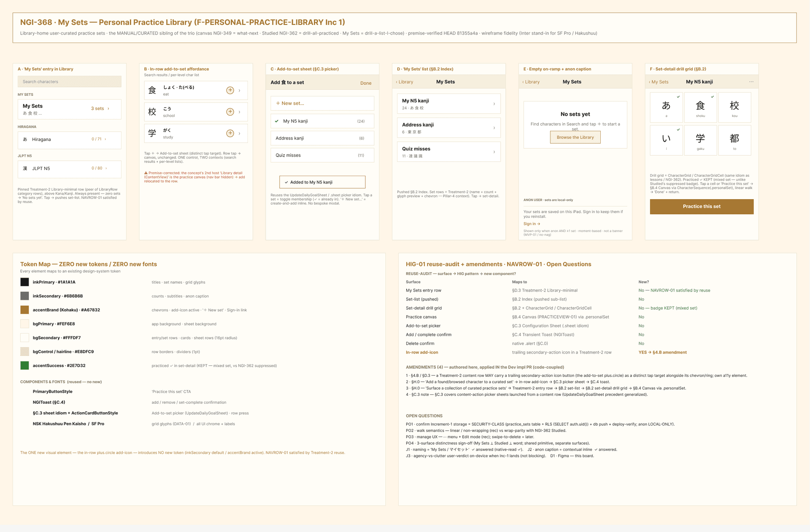Image resolution: width=810 pixels, height=532 pixels.
Task: Click the practiced checkmark badge on the い grid cell
Action: click(x=678, y=130)
